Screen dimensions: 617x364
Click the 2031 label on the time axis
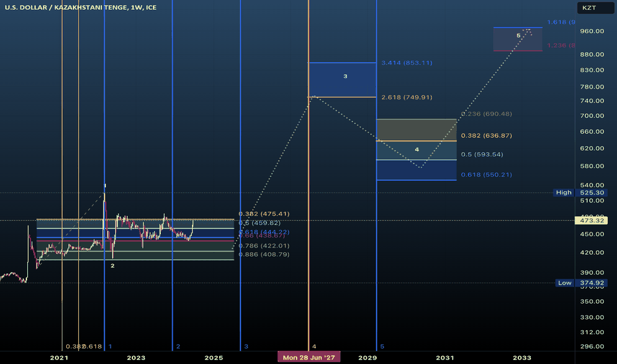[445, 357]
